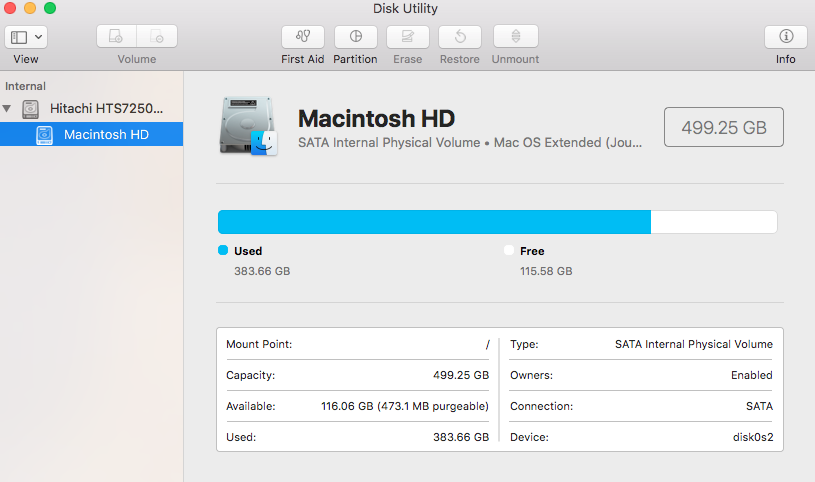Click the Internal sidebar section header
Image resolution: width=815 pixels, height=482 pixels.
pos(25,86)
